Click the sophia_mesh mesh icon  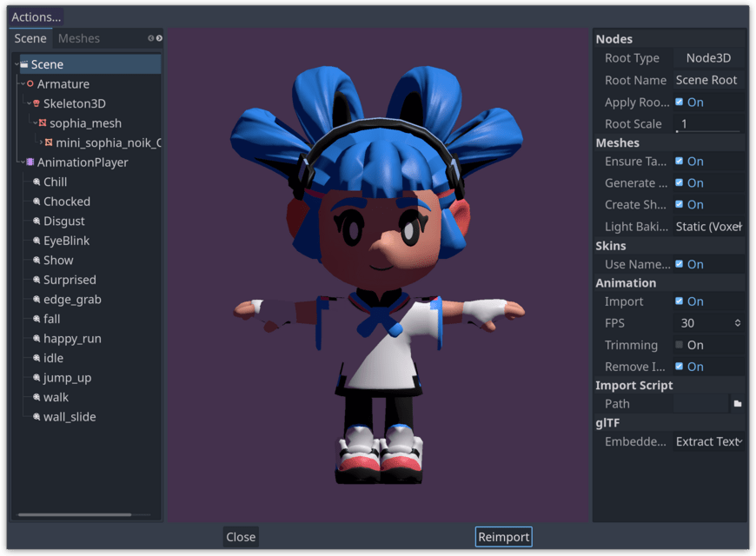click(x=43, y=123)
